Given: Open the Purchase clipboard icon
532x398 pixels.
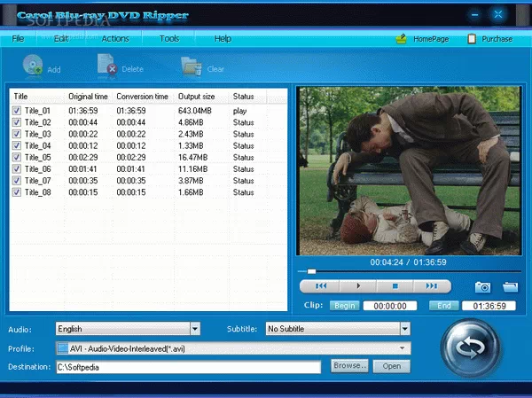Looking at the screenshot, I should pyautogui.click(x=472, y=39).
